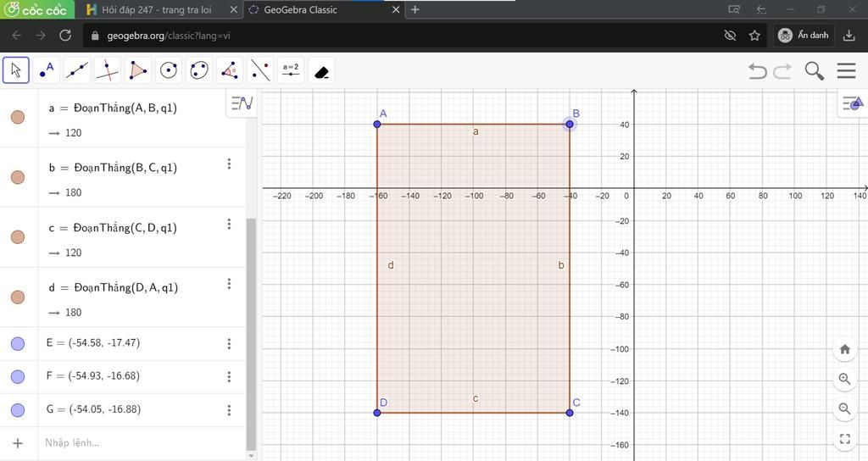Image resolution: width=868 pixels, height=461 pixels.
Task: Close the Hỏi đáp 247 tab
Action: [x=233, y=10]
